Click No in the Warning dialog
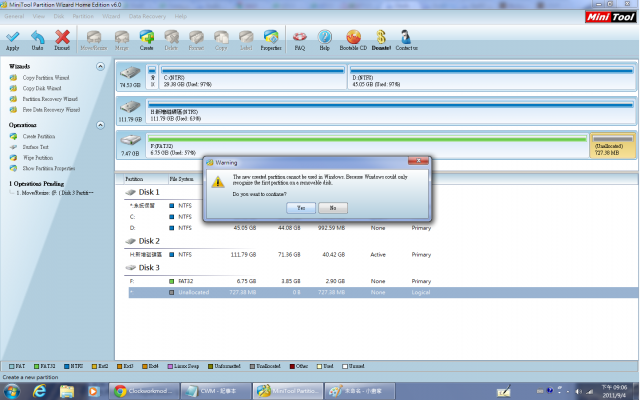The height and width of the screenshot is (400, 640). pos(333,208)
